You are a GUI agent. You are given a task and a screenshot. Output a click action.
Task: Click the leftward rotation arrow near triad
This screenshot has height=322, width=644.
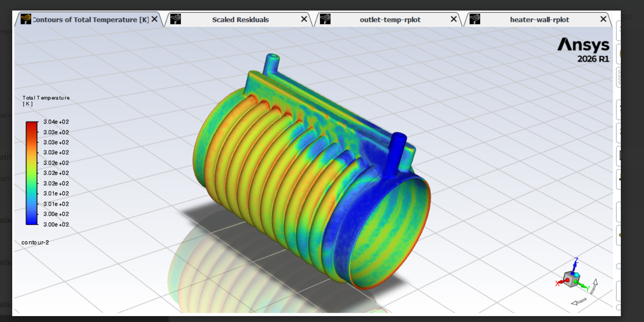(x=578, y=302)
